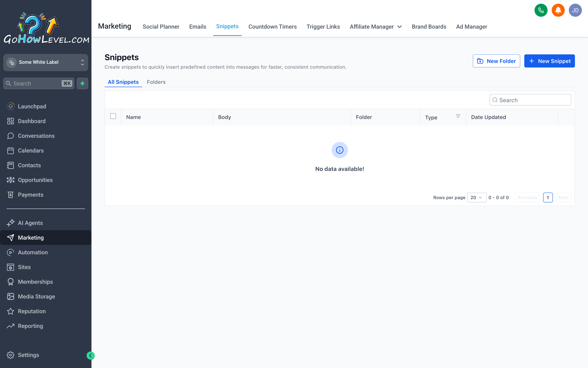Switch to the Social Planner tab
The height and width of the screenshot is (368, 588).
[161, 27]
